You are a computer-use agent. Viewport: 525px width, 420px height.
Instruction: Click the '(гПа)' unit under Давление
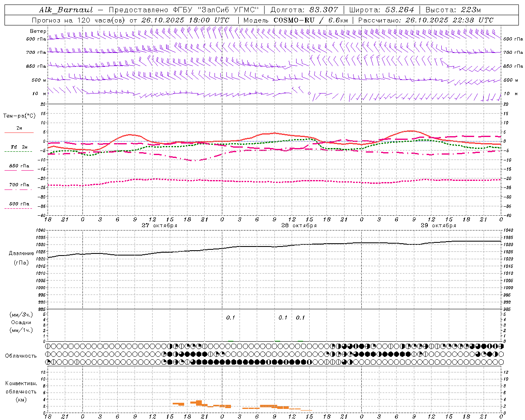[x=21, y=262]
